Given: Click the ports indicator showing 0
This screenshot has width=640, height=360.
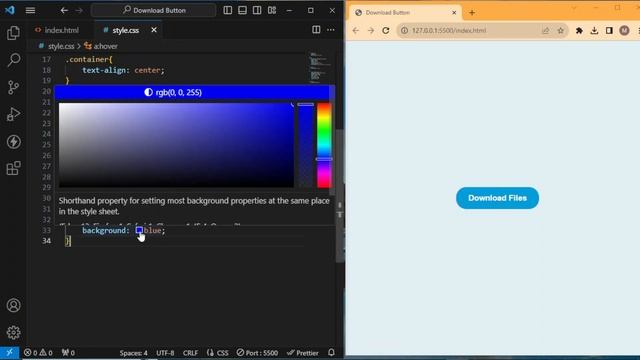Looking at the screenshot, I should [x=68, y=353].
